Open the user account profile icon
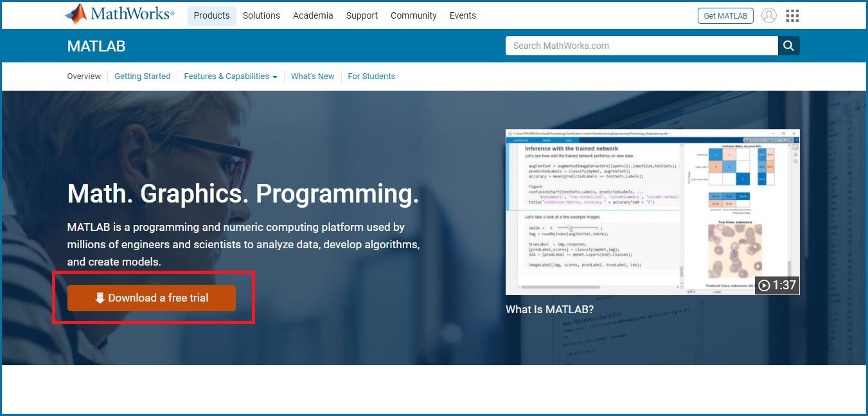Image resolution: width=868 pixels, height=416 pixels. 768,16
